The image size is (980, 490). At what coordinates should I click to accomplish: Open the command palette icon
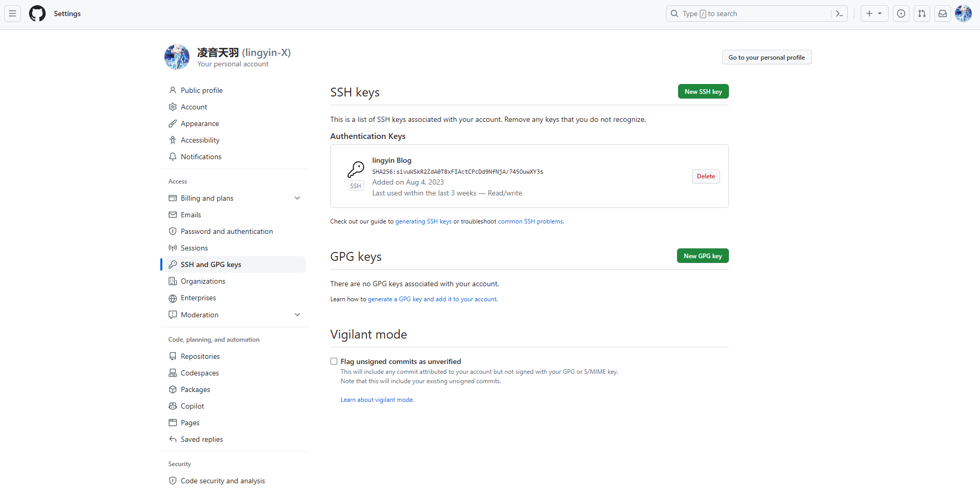click(839, 13)
